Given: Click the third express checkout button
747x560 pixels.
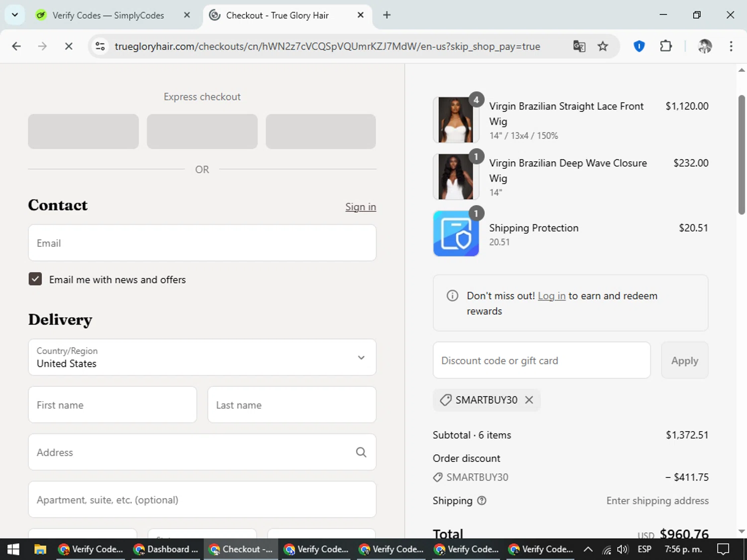Looking at the screenshot, I should (321, 131).
